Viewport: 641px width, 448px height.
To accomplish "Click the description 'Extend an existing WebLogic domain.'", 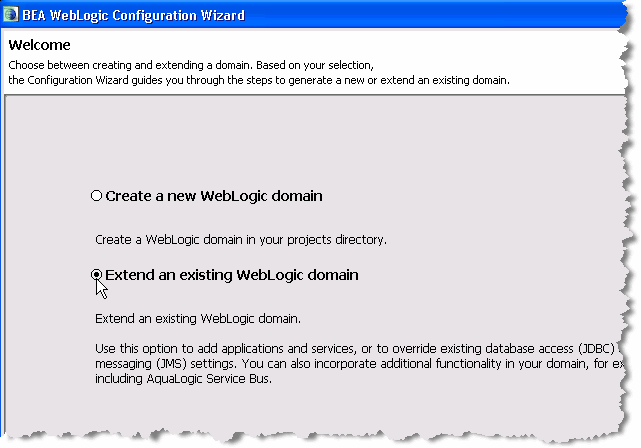I will click(x=198, y=319).
